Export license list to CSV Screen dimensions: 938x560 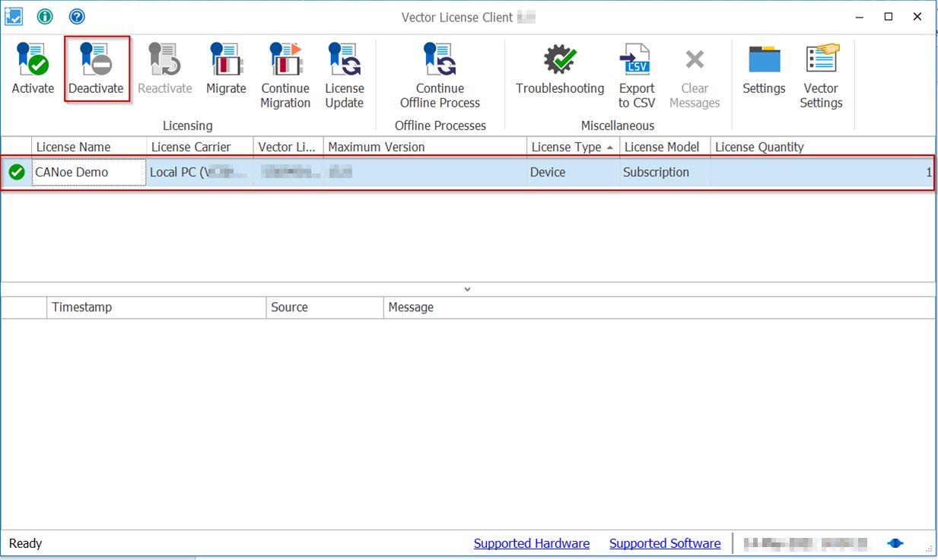click(x=636, y=61)
